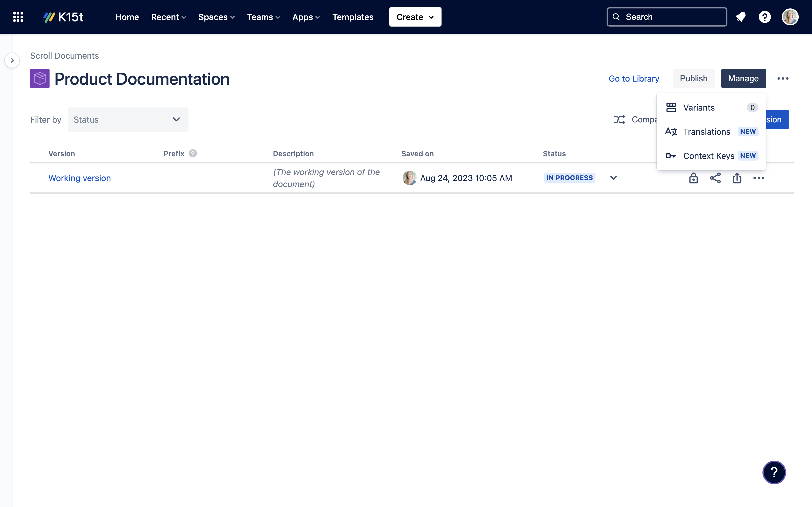This screenshot has width=812, height=507.
Task: Click the Prefix column help icon
Action: click(x=193, y=153)
